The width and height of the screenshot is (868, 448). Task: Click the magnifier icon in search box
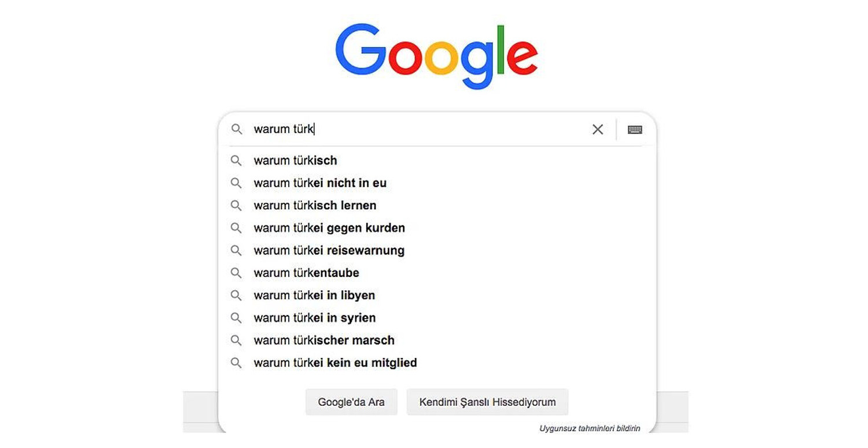coord(236,129)
